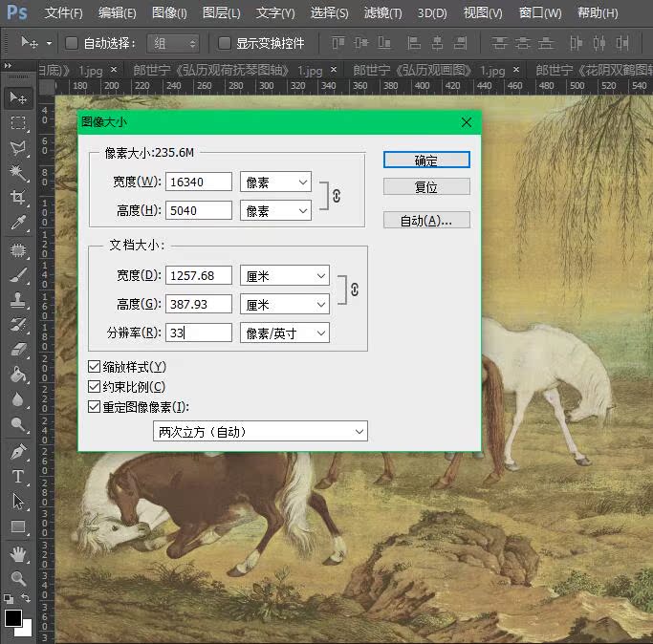Select the Pen tool

tap(18, 451)
